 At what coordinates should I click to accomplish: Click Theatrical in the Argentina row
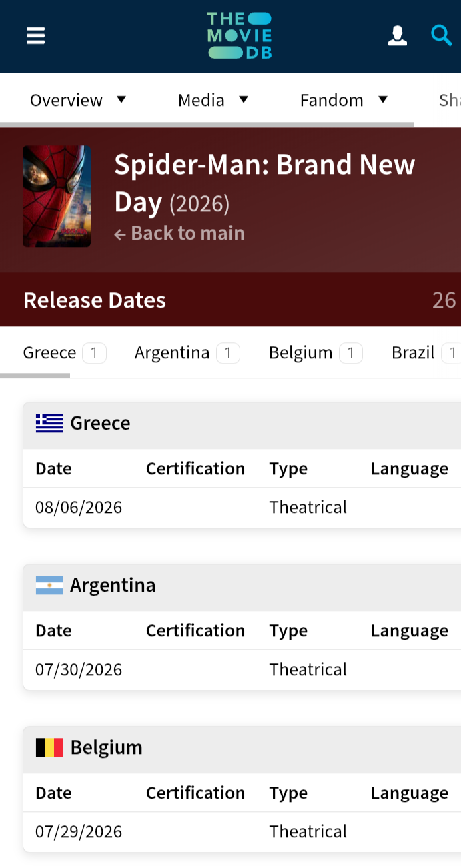click(308, 669)
